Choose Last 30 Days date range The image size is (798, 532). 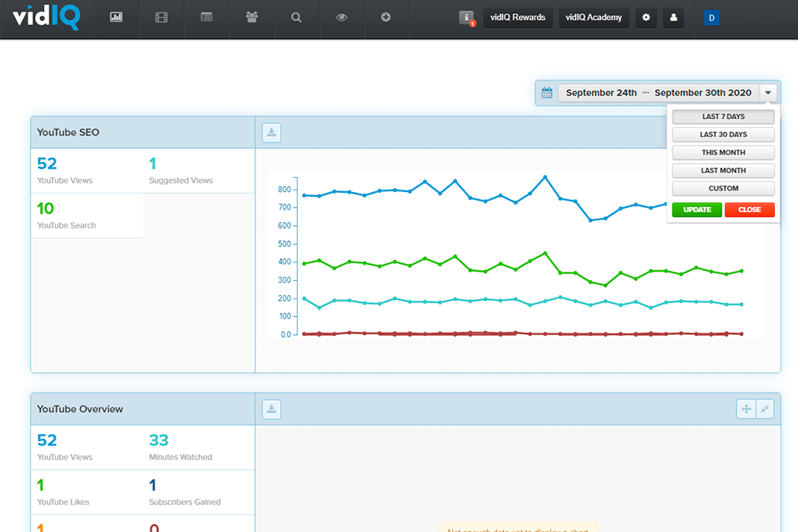(x=723, y=135)
